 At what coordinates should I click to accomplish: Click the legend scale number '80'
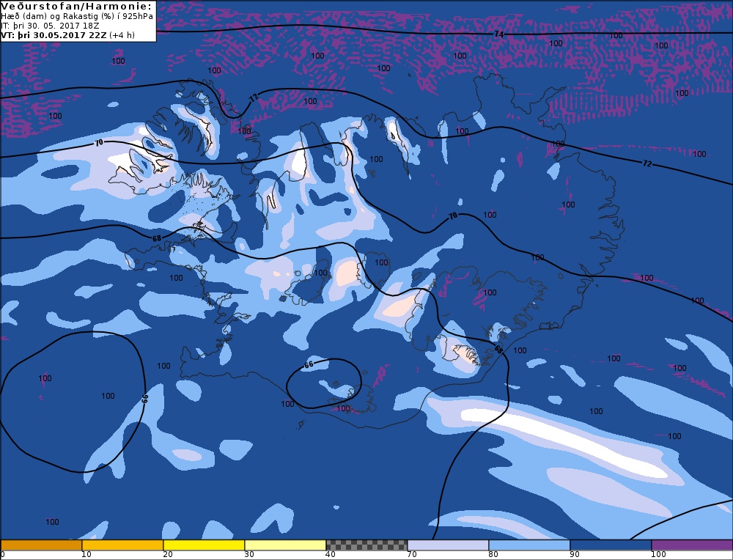click(493, 554)
